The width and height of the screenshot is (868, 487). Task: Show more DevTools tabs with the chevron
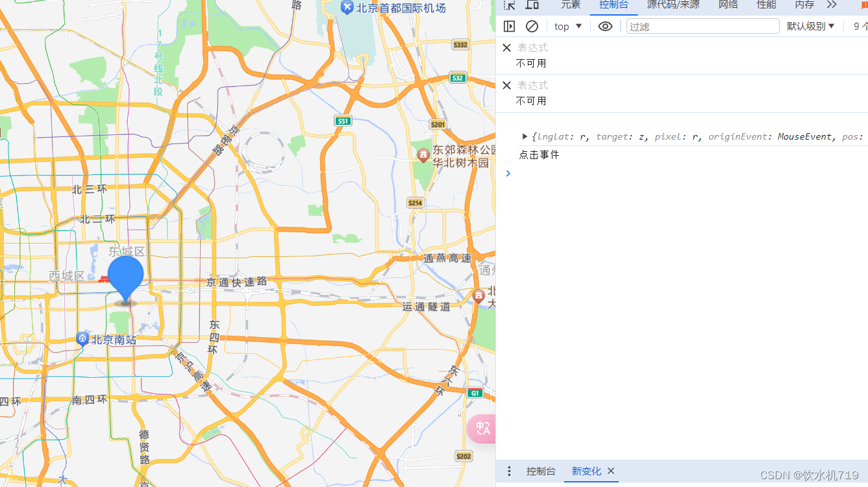click(832, 5)
